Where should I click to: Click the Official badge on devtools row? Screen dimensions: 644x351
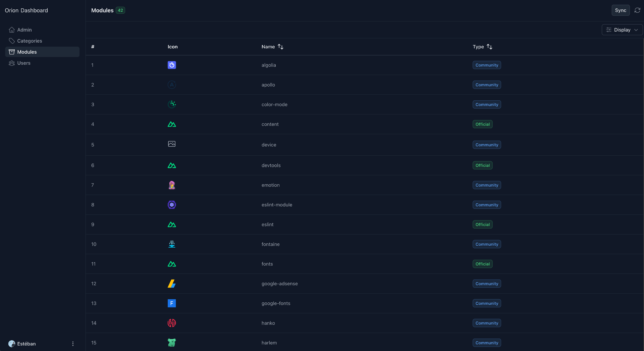482,165
